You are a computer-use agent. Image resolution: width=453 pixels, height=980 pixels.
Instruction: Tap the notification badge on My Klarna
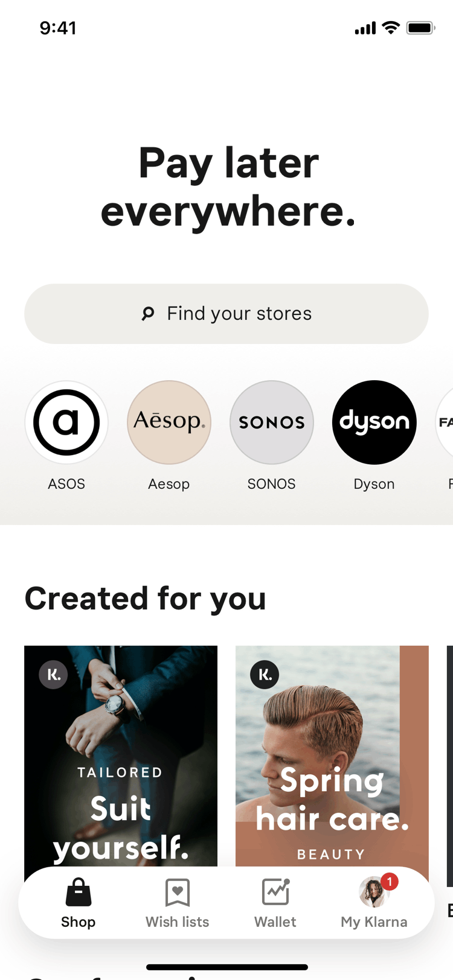click(x=390, y=882)
